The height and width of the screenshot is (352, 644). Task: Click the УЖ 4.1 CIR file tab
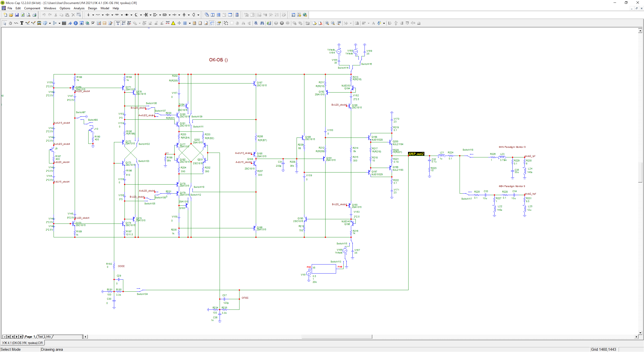[x=23, y=343]
